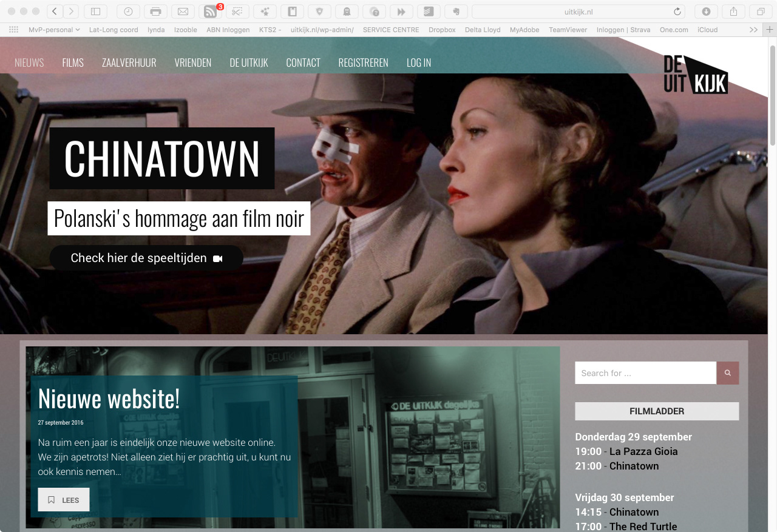Image resolution: width=777 pixels, height=532 pixels.
Task: Open the TeamViewer bookmark
Action: pos(568,30)
